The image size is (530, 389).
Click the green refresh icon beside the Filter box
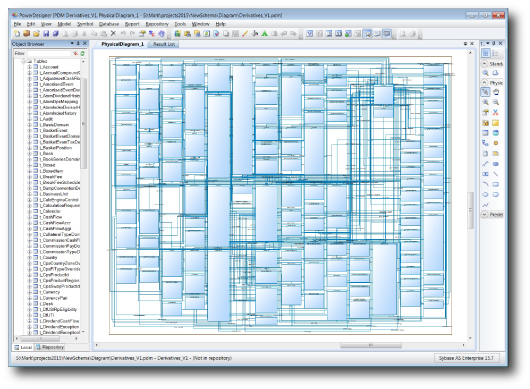click(x=82, y=53)
